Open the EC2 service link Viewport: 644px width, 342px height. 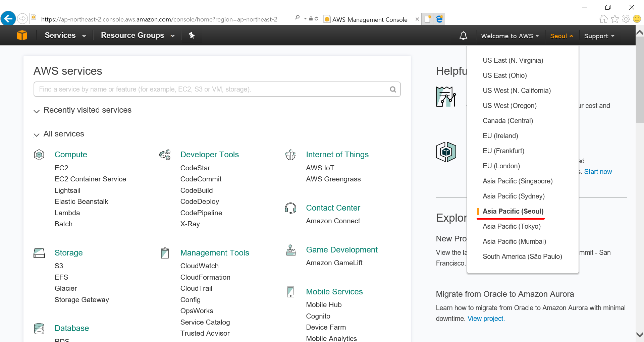click(x=61, y=168)
